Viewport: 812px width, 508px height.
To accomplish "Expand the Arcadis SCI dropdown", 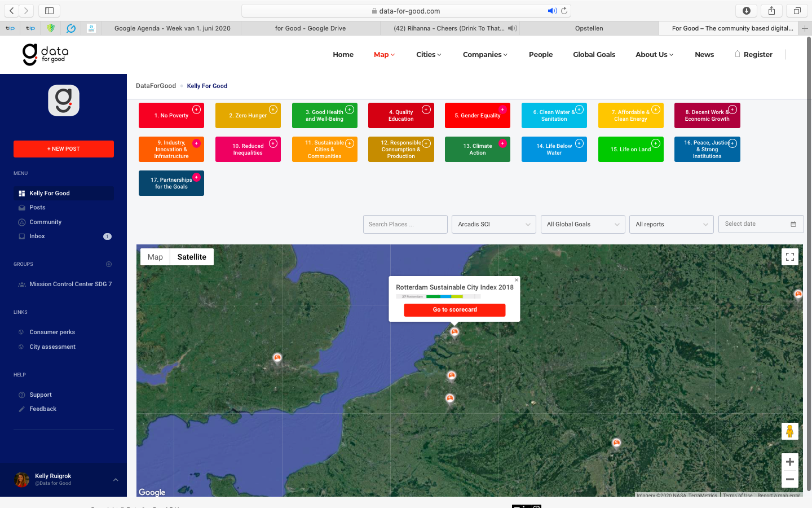I will click(493, 224).
